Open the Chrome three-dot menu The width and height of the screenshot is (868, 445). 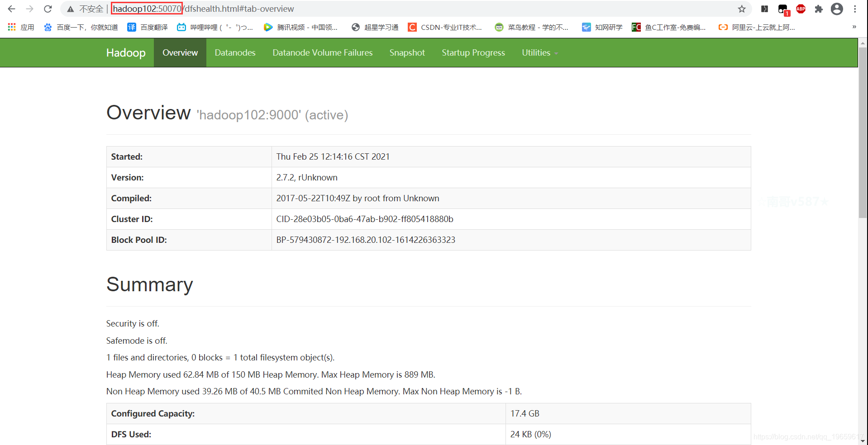(x=855, y=9)
